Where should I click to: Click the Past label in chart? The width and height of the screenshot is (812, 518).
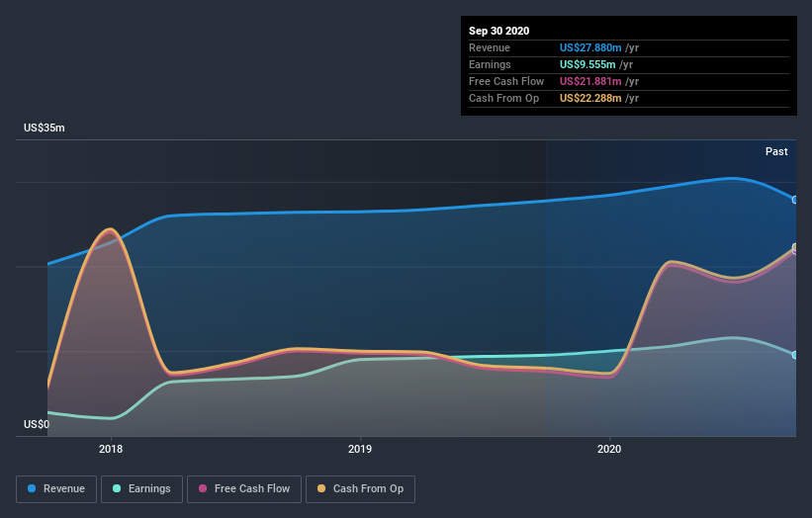(776, 151)
